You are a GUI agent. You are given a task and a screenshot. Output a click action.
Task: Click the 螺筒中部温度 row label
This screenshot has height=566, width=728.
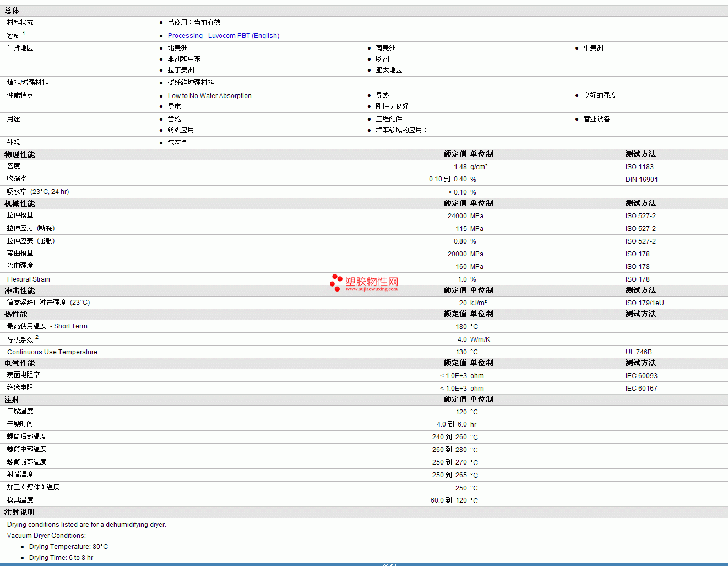(27, 449)
